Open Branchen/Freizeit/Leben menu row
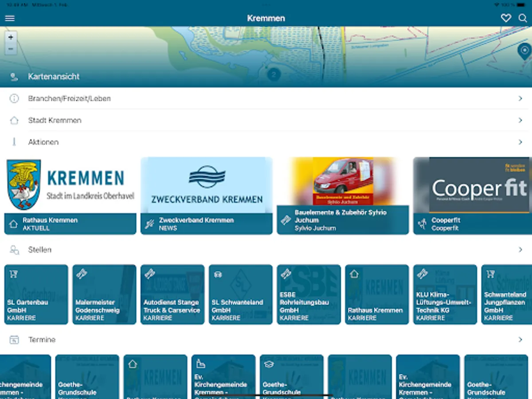 click(266, 98)
